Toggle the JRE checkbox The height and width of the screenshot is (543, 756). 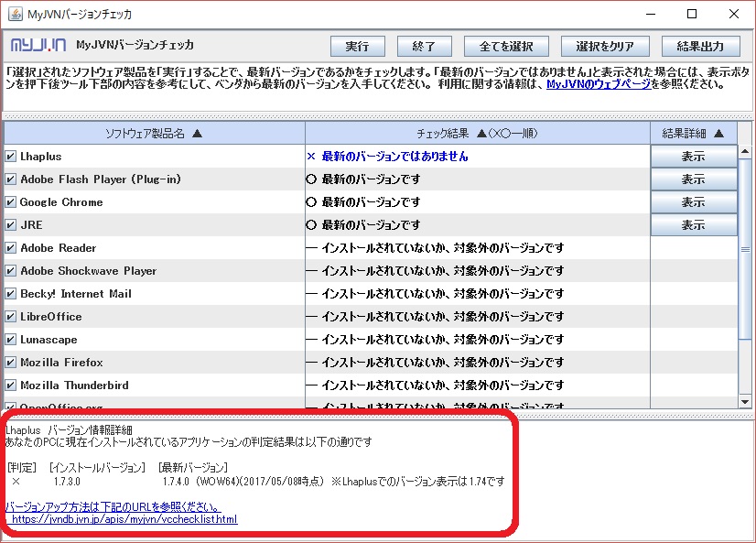click(x=11, y=225)
